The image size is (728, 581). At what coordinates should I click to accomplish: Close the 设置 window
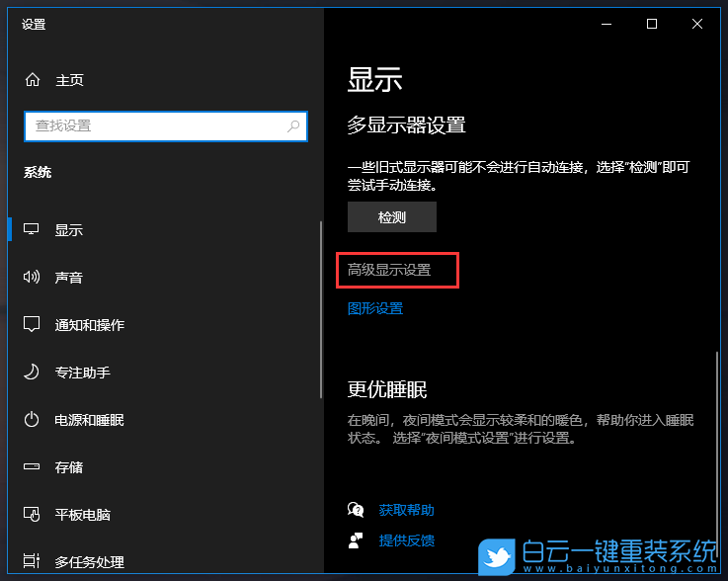[x=697, y=24]
